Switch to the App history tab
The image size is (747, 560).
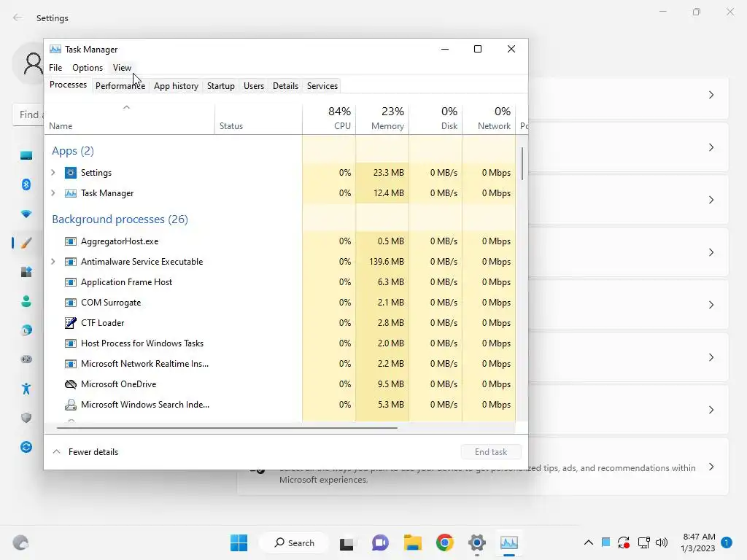(176, 86)
